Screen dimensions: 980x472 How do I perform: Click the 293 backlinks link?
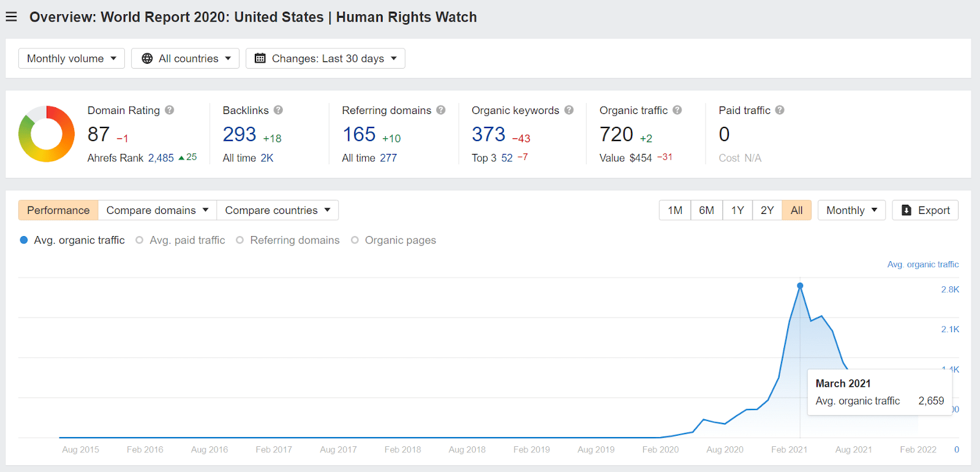point(239,134)
